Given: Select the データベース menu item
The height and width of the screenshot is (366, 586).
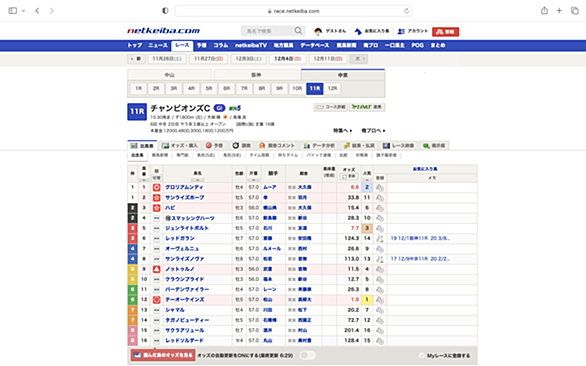Looking at the screenshot, I should pyautogui.click(x=315, y=45).
